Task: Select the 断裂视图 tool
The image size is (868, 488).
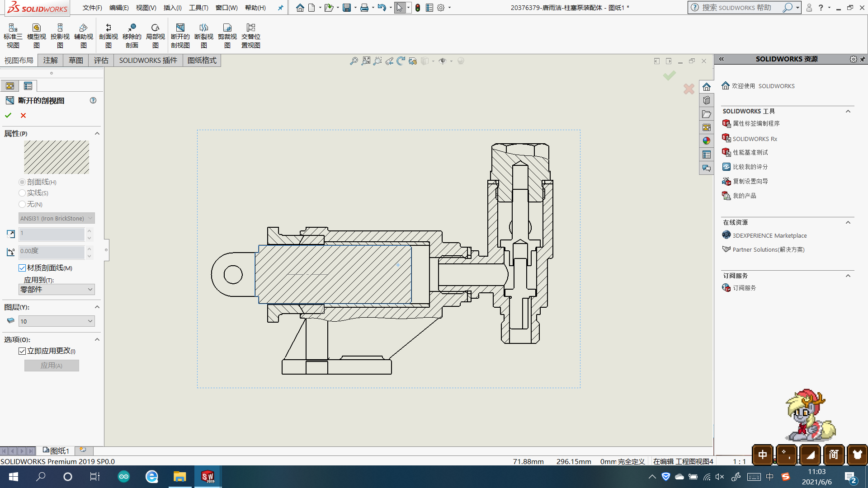Action: 204,36
